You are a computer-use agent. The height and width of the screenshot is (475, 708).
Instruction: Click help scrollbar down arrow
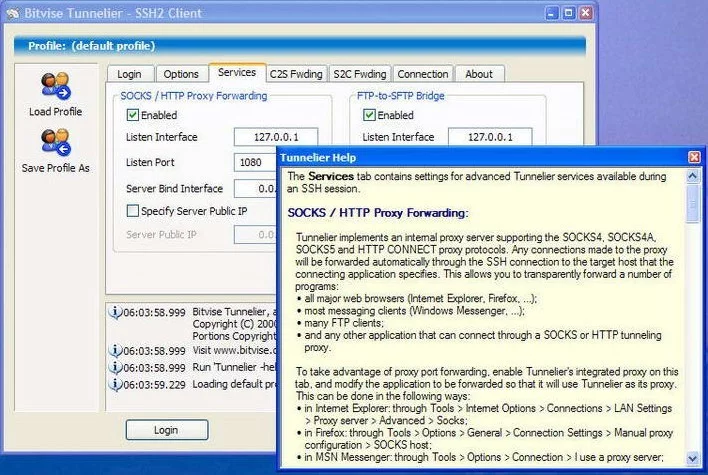[x=692, y=459]
